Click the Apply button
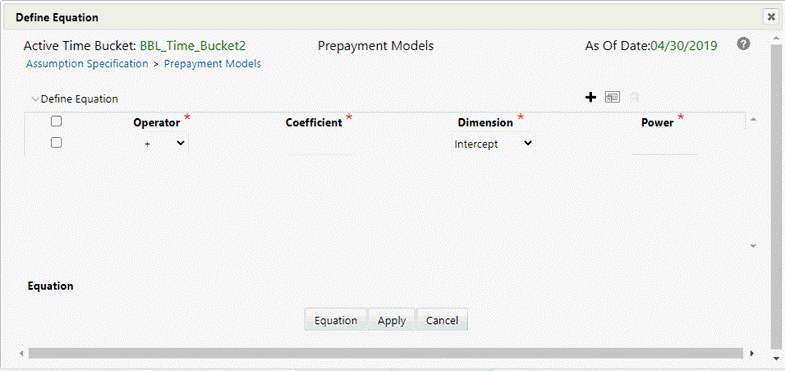The width and height of the screenshot is (785, 371). (x=391, y=320)
